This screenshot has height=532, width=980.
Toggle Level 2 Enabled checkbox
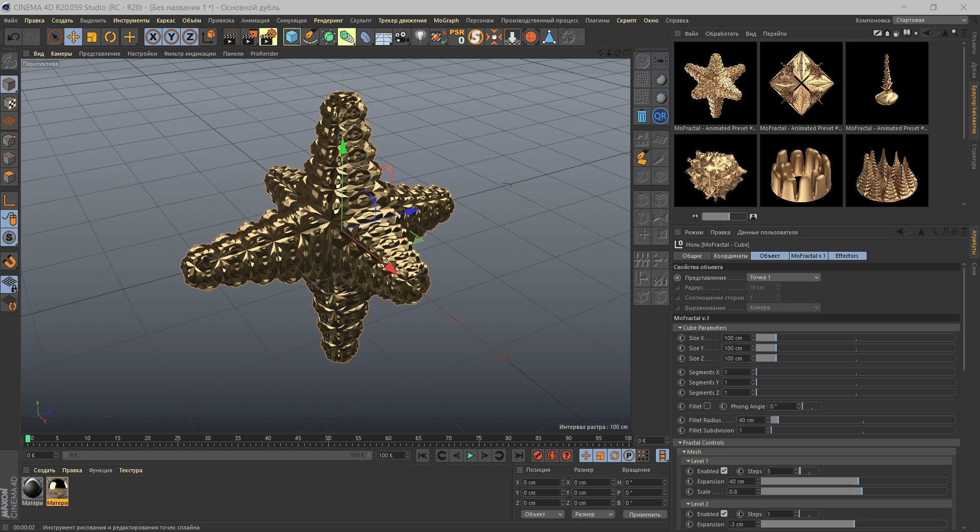click(724, 514)
